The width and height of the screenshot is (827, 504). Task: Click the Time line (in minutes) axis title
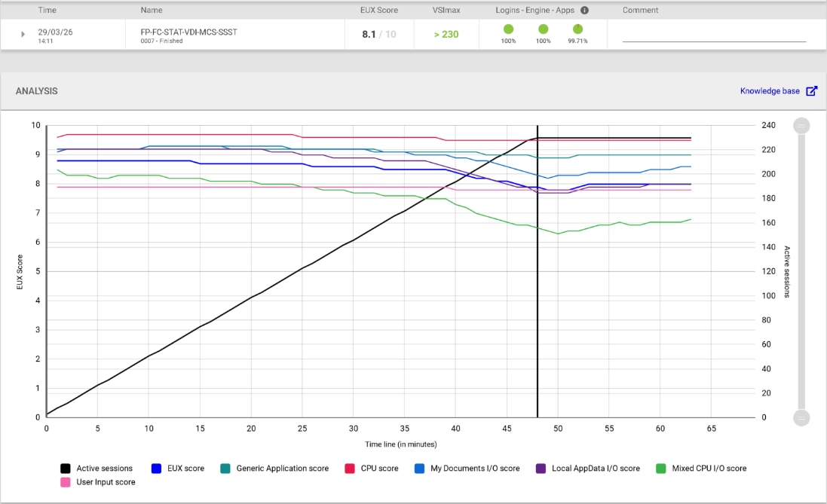[x=401, y=444]
